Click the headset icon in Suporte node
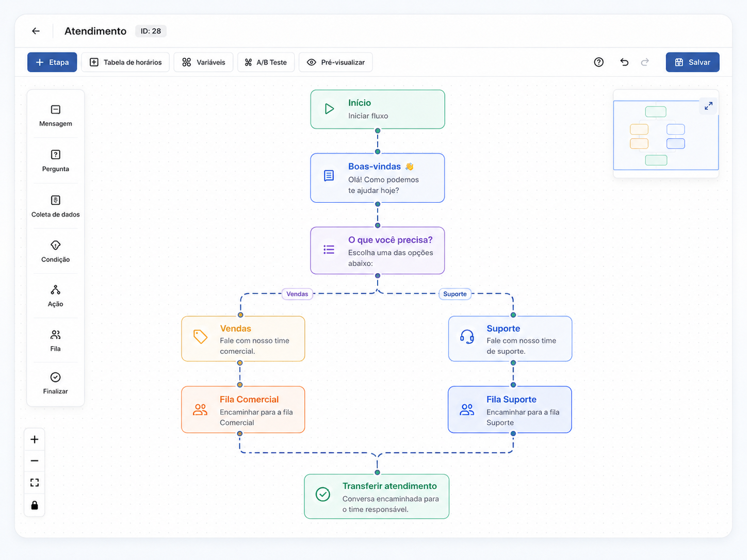747x560 pixels. (467, 337)
